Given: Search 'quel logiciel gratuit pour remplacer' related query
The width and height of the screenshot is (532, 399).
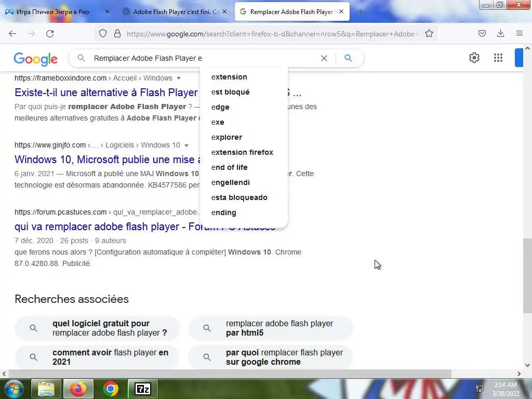Looking at the screenshot, I should click(x=97, y=328).
